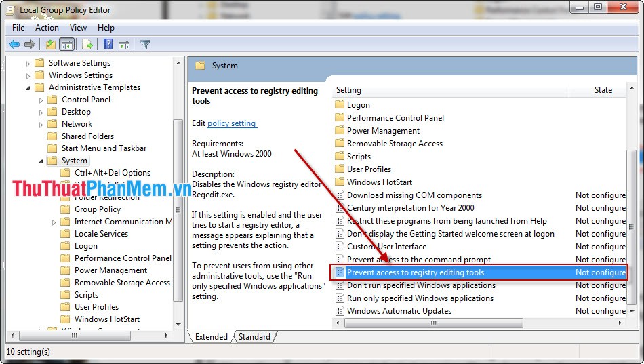Toggle Show/Hide Console Tree icon
The image size is (644, 364).
[66, 44]
